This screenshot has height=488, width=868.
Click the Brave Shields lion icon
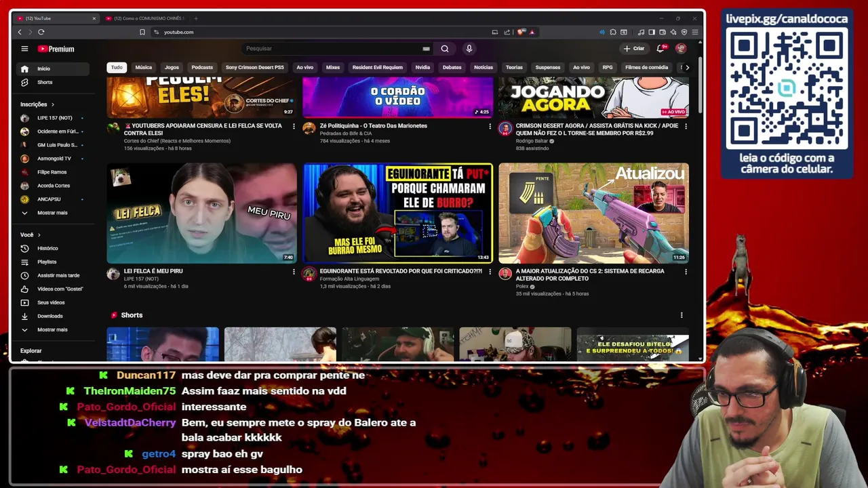click(x=520, y=32)
